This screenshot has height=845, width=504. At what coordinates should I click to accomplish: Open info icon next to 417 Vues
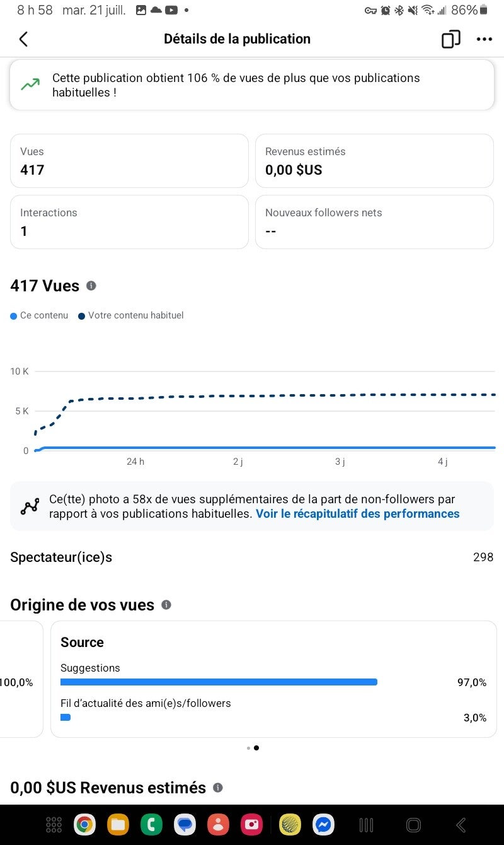(x=91, y=286)
